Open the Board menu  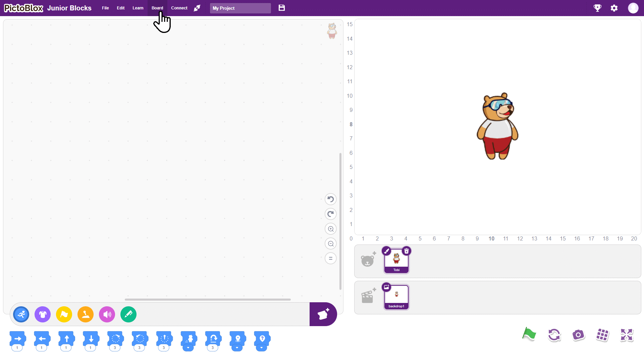point(157,8)
